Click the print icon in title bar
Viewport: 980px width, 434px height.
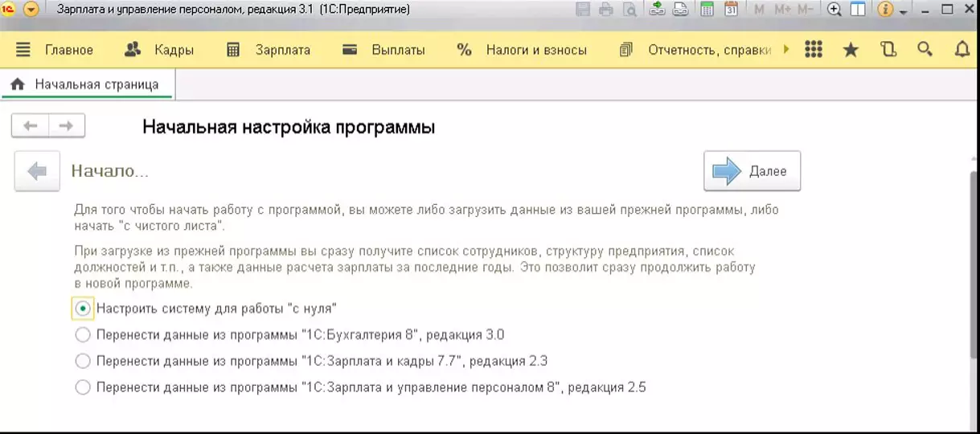point(606,10)
